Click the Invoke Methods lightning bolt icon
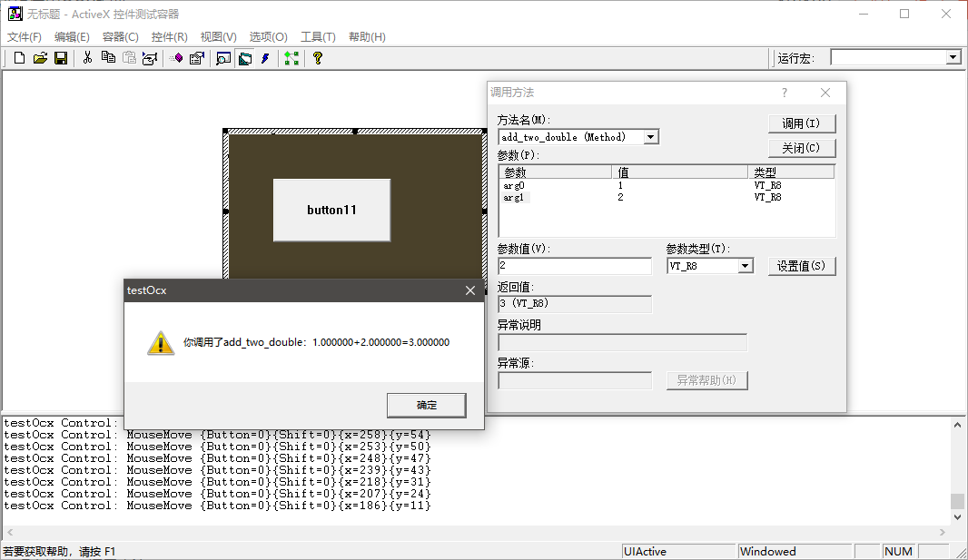The image size is (968, 560). (265, 58)
